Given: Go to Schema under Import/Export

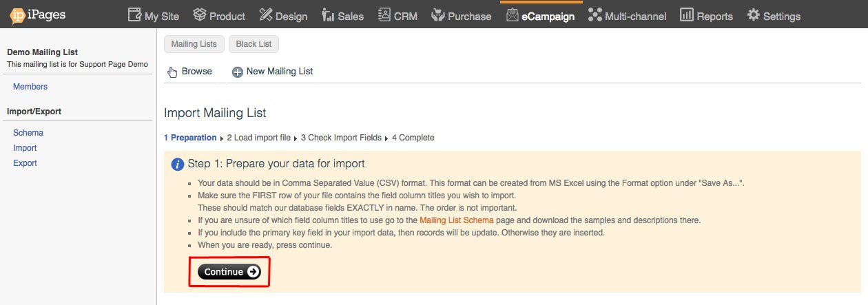Looking at the screenshot, I should [x=28, y=133].
